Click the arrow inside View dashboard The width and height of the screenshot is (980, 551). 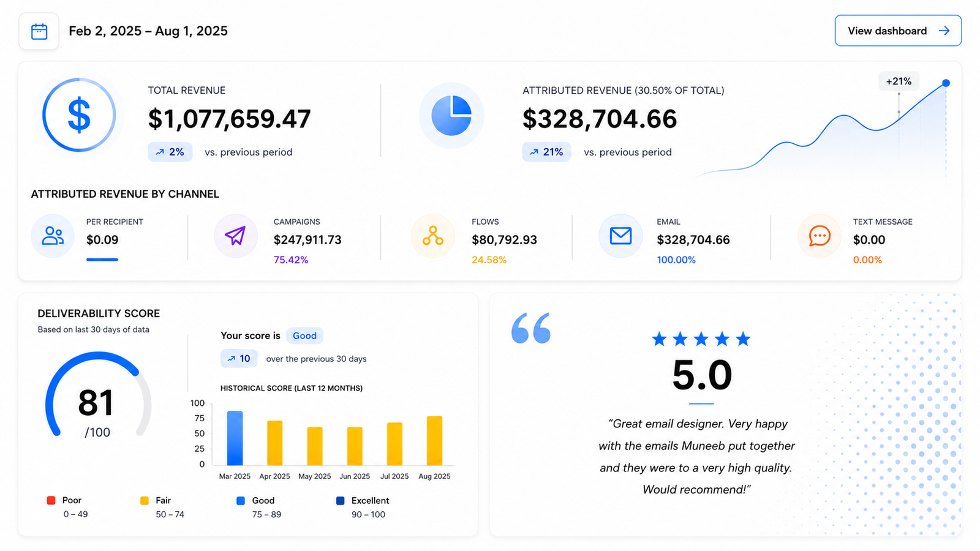tap(944, 31)
